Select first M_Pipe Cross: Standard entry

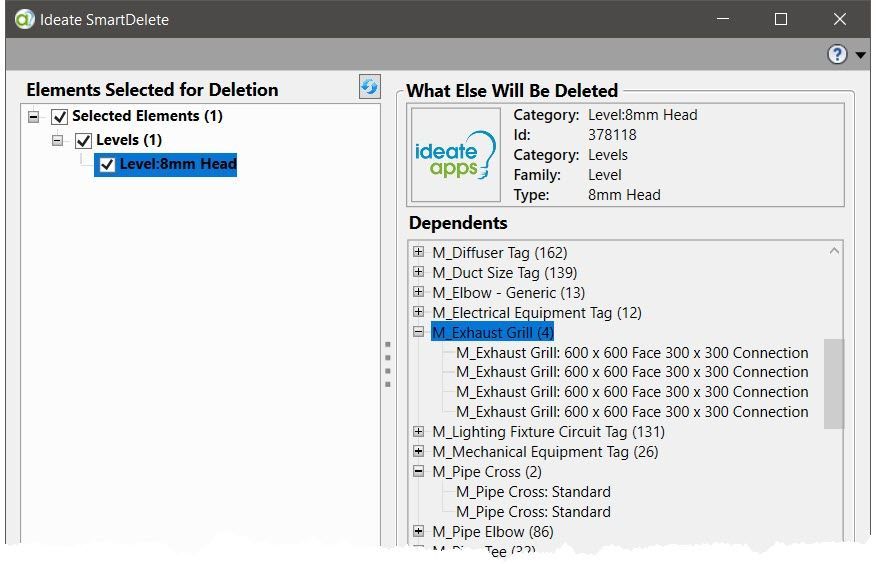[533, 492]
